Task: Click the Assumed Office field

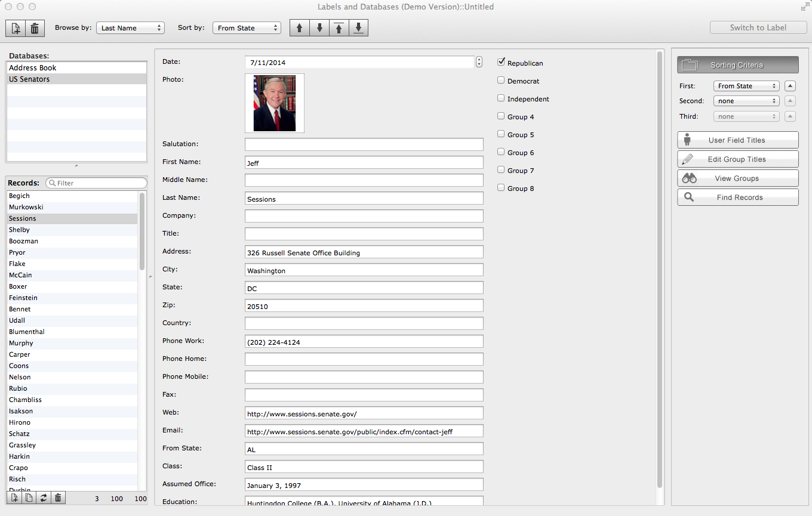Action: (x=364, y=484)
